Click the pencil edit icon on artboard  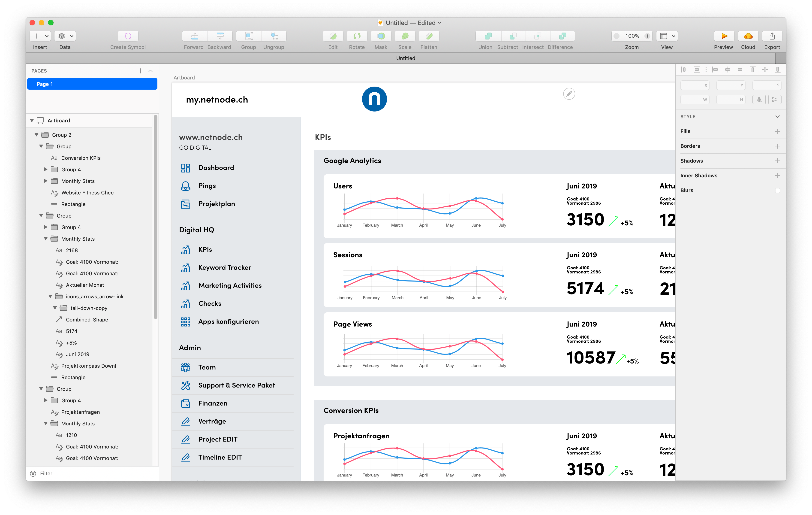(569, 94)
